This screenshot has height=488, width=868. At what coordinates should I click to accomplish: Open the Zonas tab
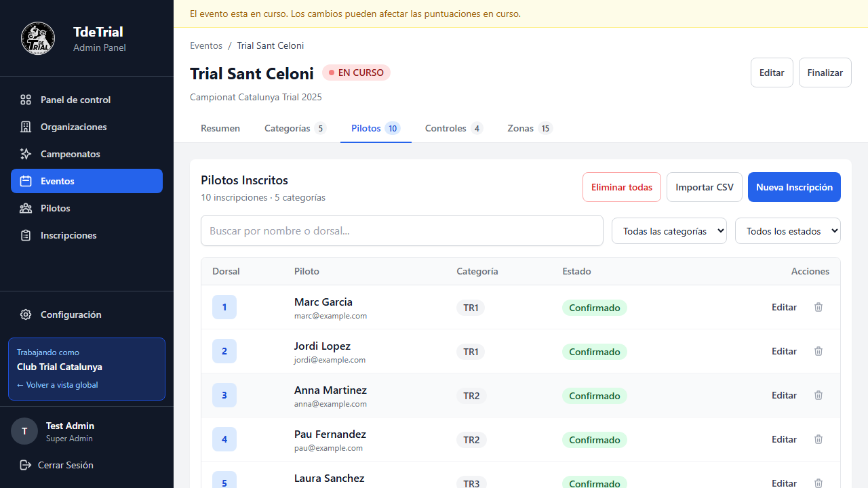530,128
